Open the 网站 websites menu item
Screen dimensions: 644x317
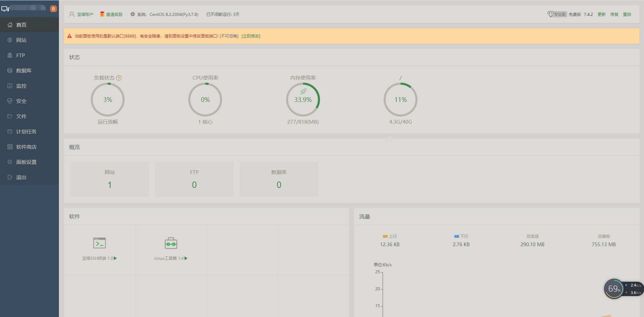pos(29,40)
